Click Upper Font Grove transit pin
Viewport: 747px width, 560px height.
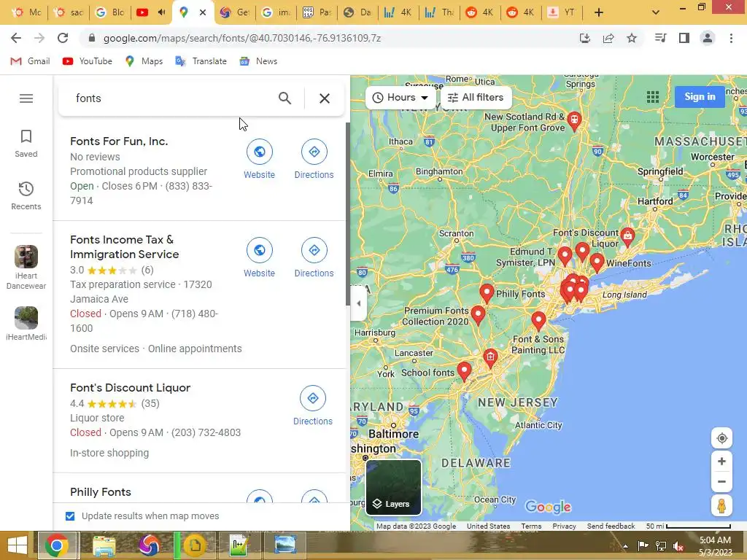point(574,121)
